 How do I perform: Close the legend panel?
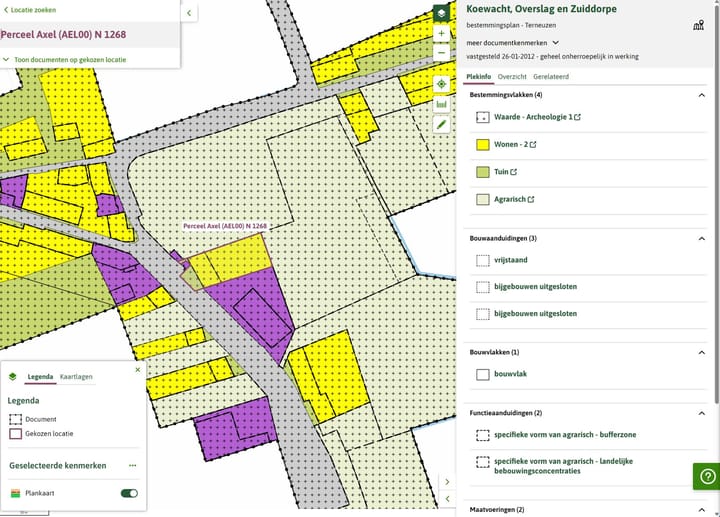coord(138,370)
